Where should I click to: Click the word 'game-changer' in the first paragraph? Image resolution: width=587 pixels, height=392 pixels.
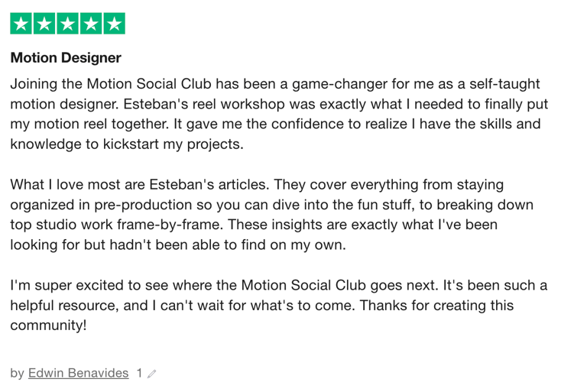click(339, 84)
